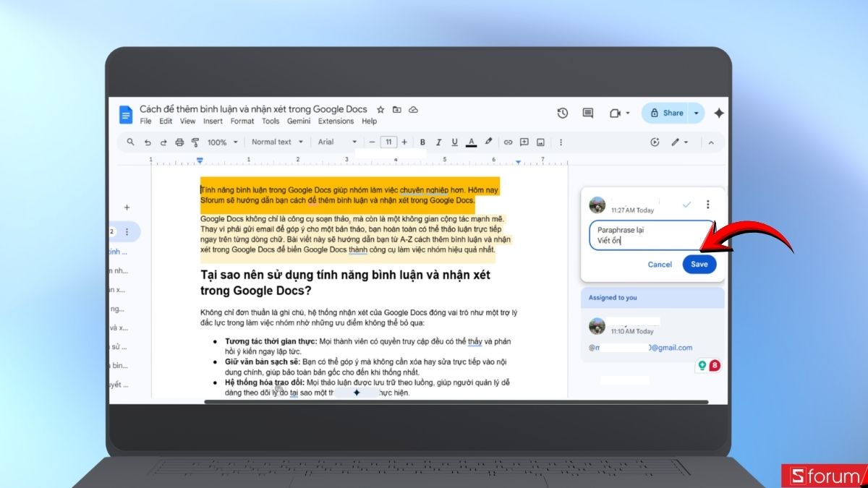Open the Insert menu
This screenshot has height=488, width=868.
click(x=213, y=121)
